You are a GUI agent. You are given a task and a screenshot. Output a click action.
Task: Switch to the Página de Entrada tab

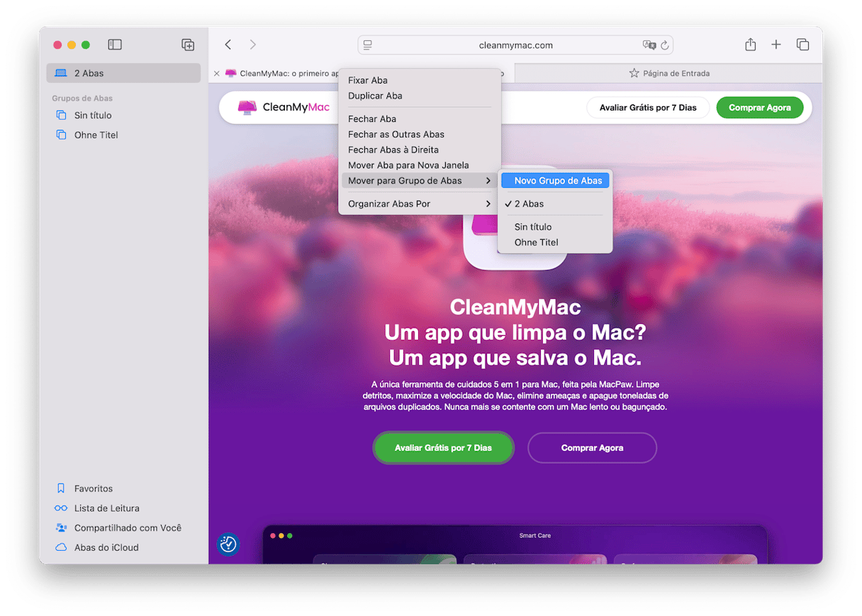click(668, 73)
